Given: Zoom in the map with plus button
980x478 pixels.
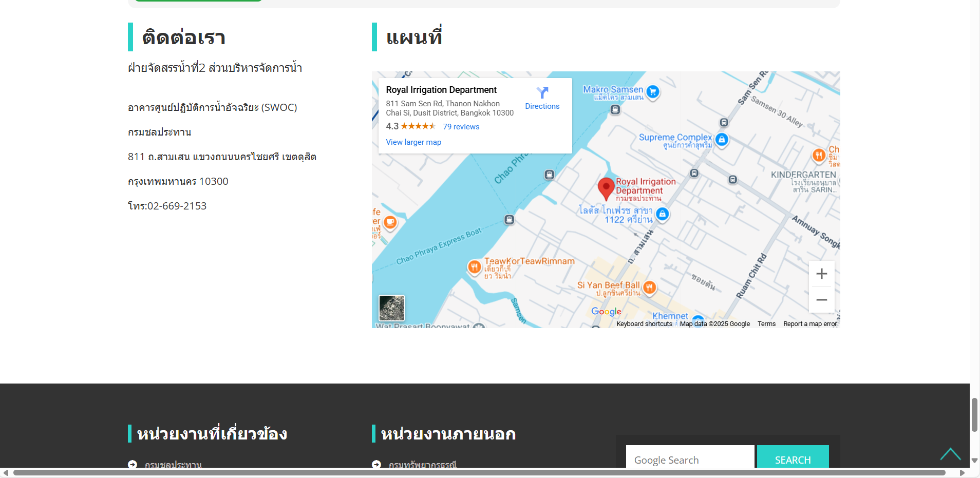Looking at the screenshot, I should tap(821, 274).
